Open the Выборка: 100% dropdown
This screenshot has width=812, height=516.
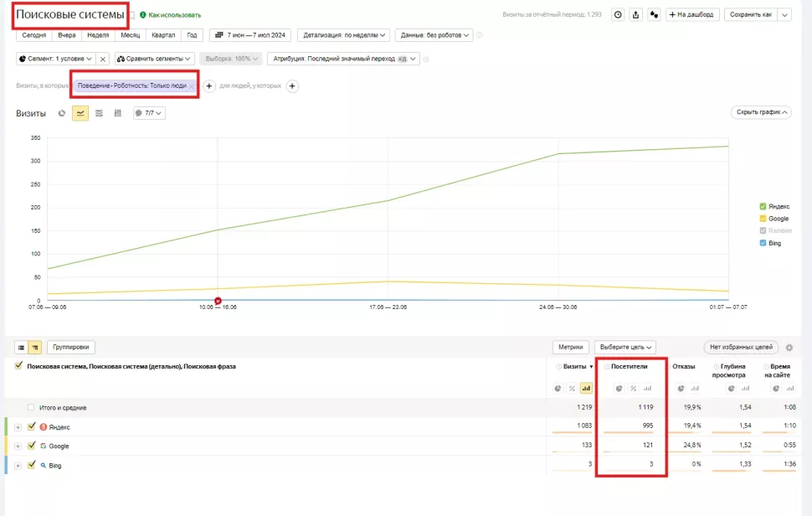coord(231,59)
